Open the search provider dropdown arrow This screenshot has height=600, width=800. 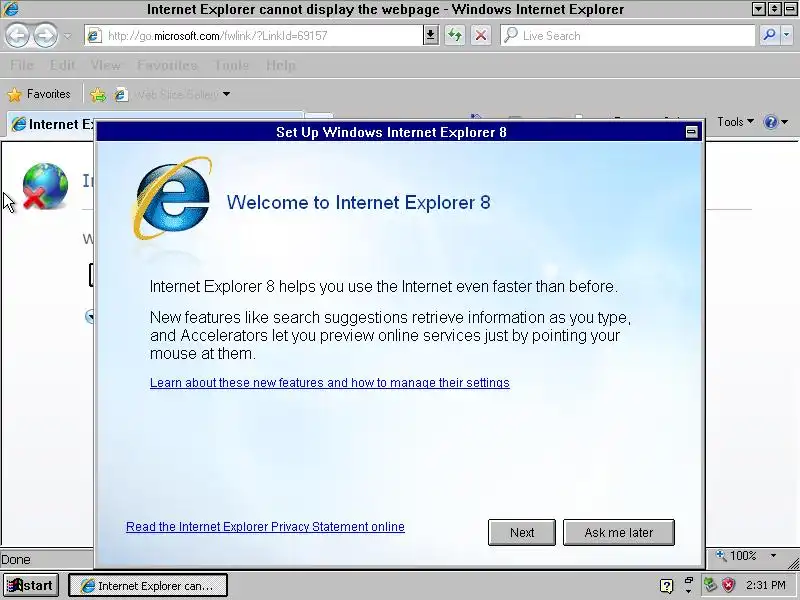coord(787,35)
